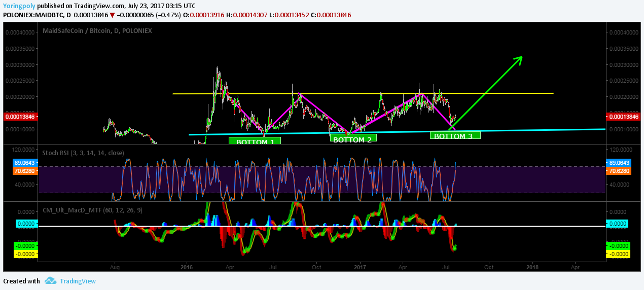
Task: Click the BOTTOM 2 label
Action: tap(353, 138)
